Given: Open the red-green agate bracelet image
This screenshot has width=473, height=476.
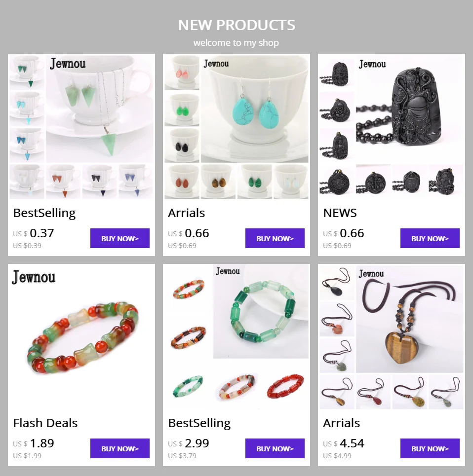Looking at the screenshot, I should [x=81, y=337].
